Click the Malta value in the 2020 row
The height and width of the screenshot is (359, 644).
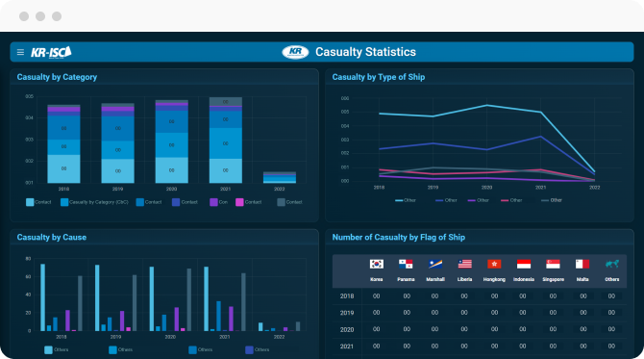coord(583,329)
